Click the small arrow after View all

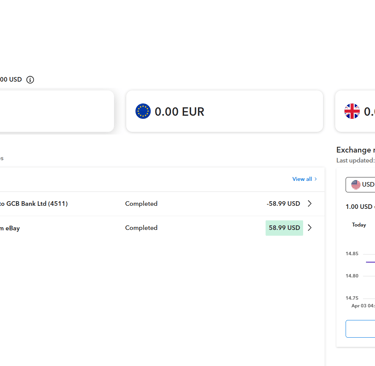(x=315, y=179)
